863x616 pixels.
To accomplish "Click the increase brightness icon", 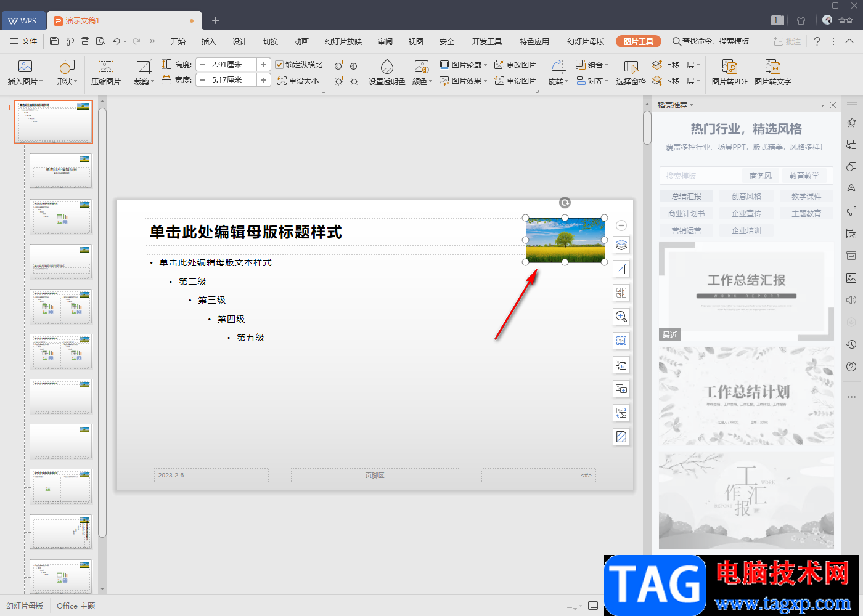I will click(340, 81).
